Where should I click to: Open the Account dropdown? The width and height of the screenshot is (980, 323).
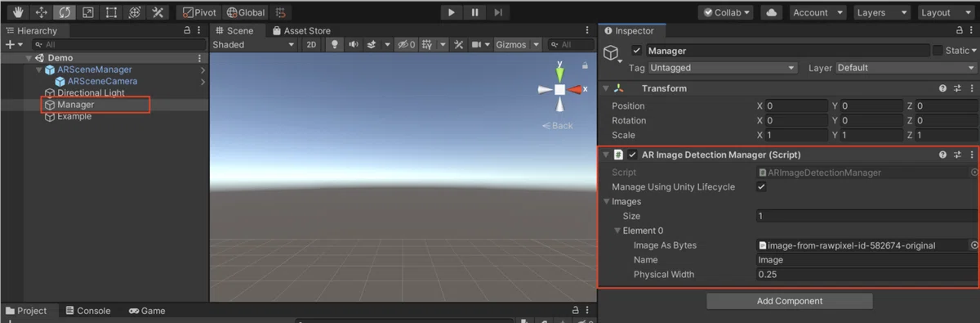pyautogui.click(x=817, y=12)
